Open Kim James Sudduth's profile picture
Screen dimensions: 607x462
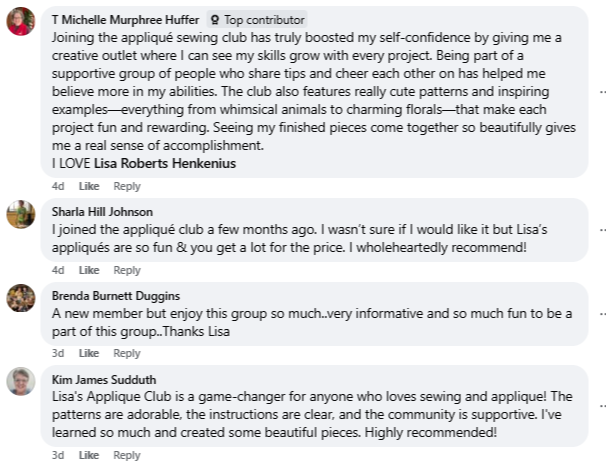click(21, 381)
